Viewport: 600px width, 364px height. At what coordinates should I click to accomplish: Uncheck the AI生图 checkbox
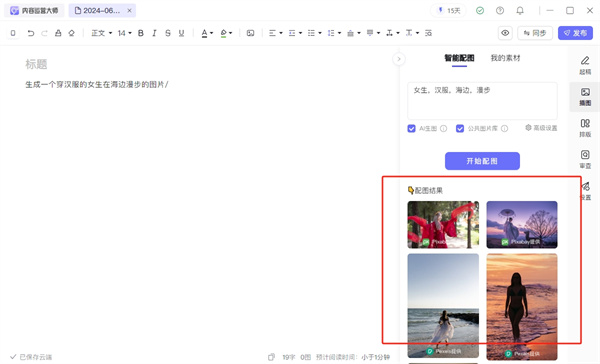(411, 129)
